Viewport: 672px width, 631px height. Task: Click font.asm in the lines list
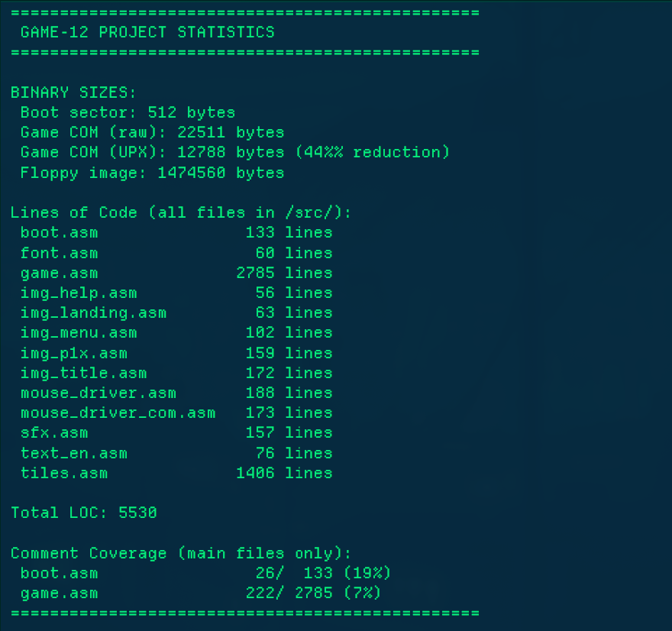(x=59, y=253)
